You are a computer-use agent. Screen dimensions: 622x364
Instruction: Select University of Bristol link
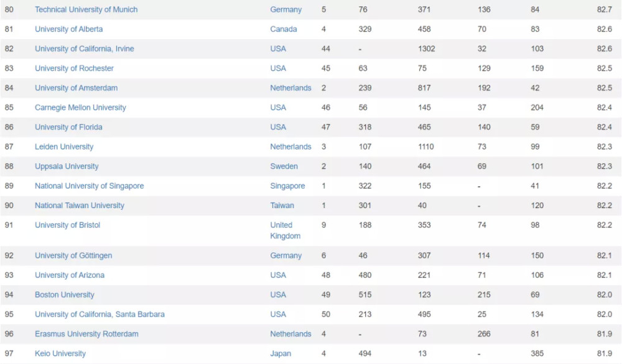point(67,225)
